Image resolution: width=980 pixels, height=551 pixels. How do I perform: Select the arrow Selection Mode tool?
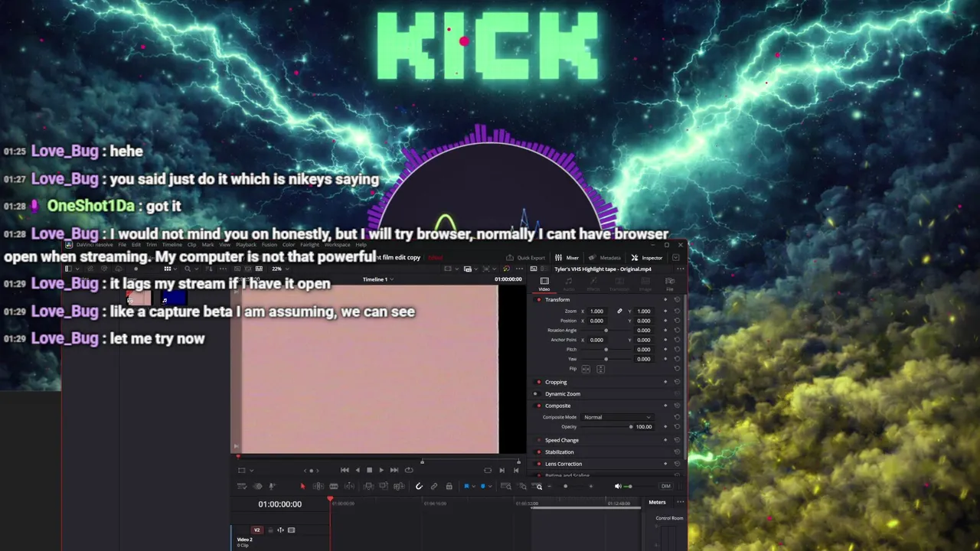(302, 486)
